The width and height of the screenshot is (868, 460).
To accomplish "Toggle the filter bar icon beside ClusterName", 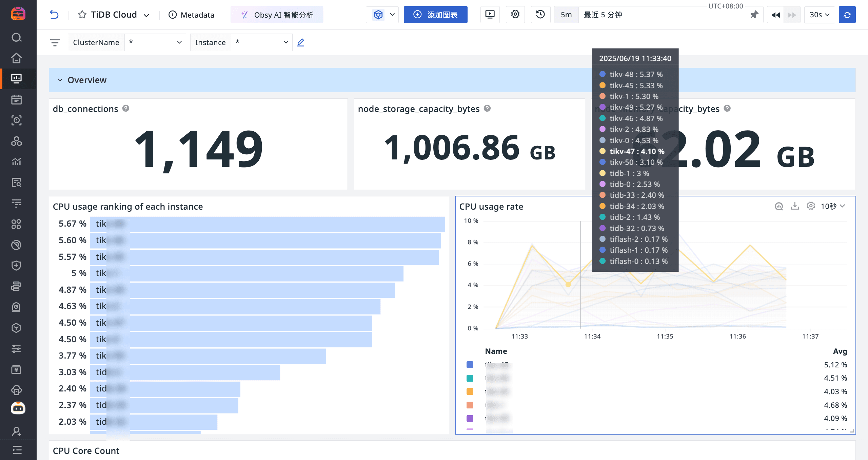I will (55, 42).
